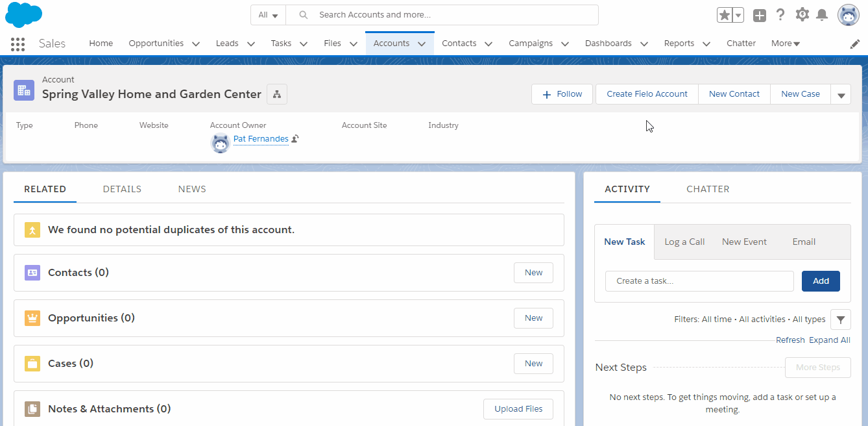868x426 pixels.
Task: Open the user profile avatar in header
Action: tap(849, 14)
